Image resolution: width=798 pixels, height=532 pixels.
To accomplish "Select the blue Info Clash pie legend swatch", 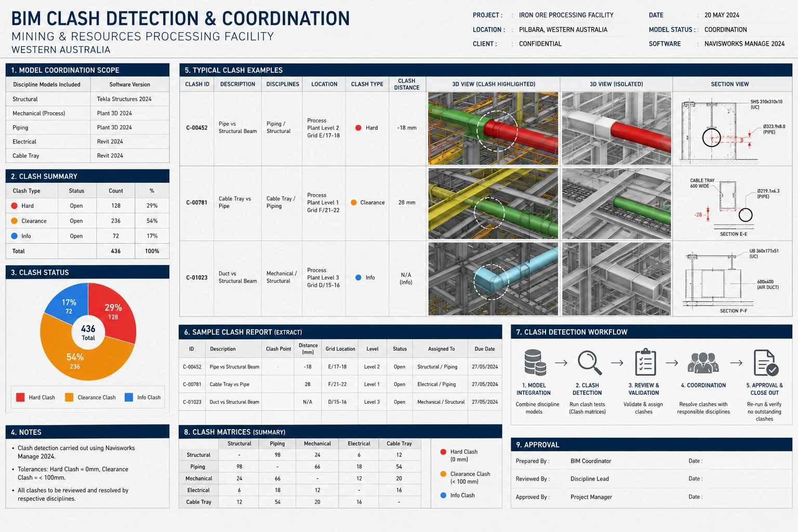I will (129, 397).
